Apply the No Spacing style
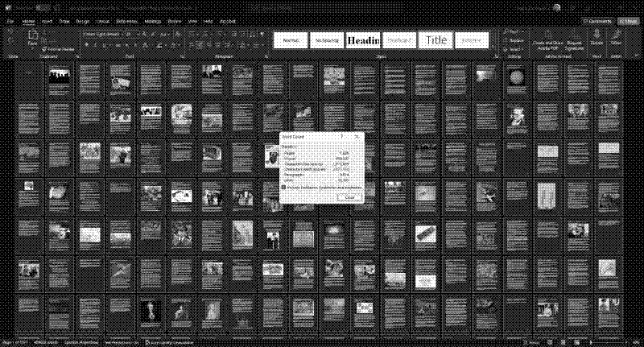The image size is (644, 347). click(x=327, y=40)
